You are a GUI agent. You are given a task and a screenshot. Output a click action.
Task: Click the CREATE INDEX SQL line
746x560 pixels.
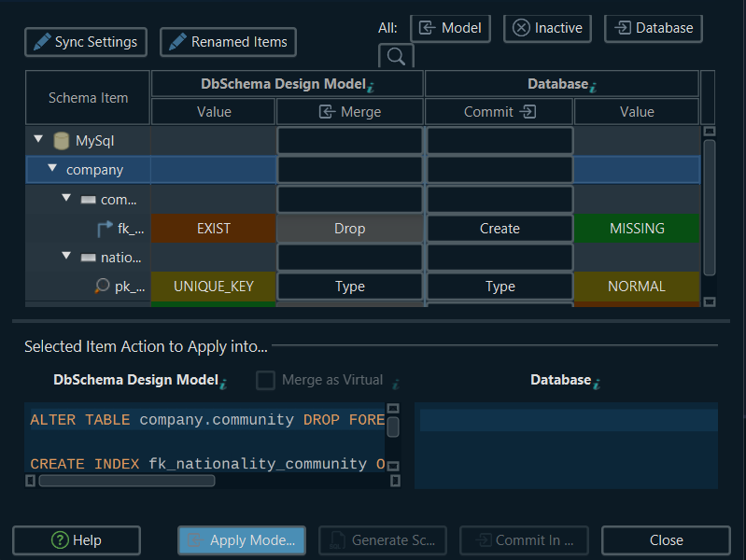click(207, 464)
